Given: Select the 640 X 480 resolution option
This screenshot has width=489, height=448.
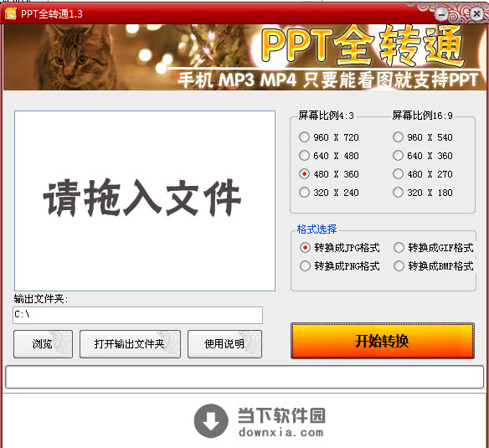Looking at the screenshot, I should point(329,156).
